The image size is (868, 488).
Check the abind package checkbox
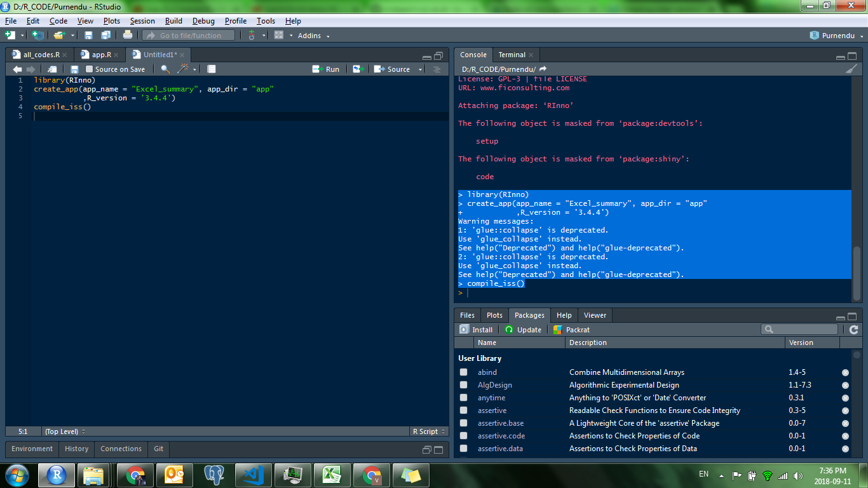click(x=464, y=372)
